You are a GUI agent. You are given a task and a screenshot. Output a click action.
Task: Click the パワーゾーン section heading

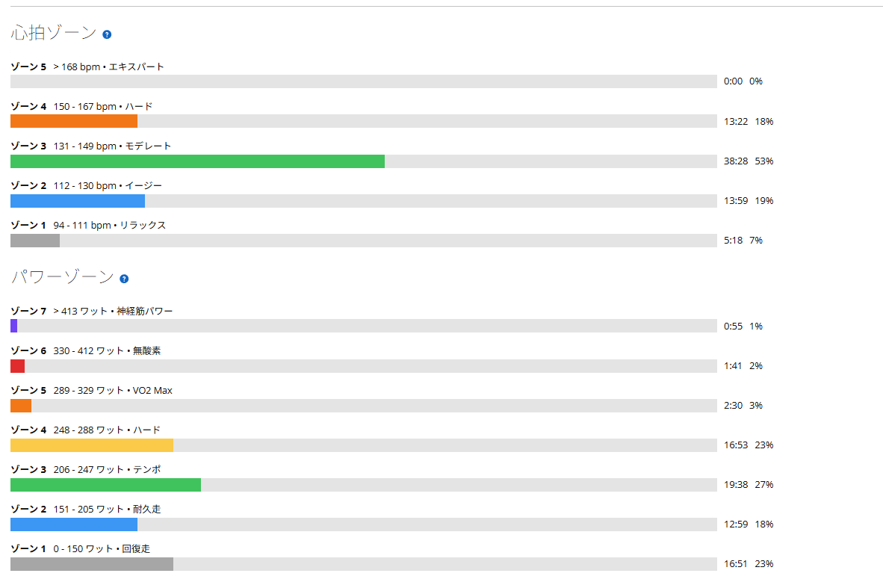point(63,277)
